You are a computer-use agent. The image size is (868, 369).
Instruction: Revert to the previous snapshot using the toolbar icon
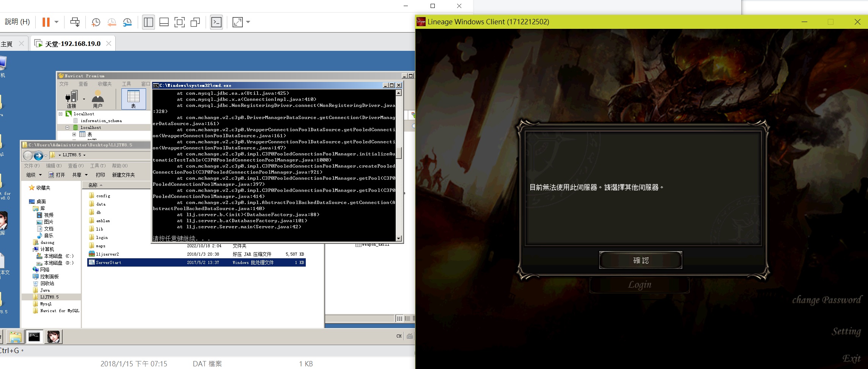point(112,22)
